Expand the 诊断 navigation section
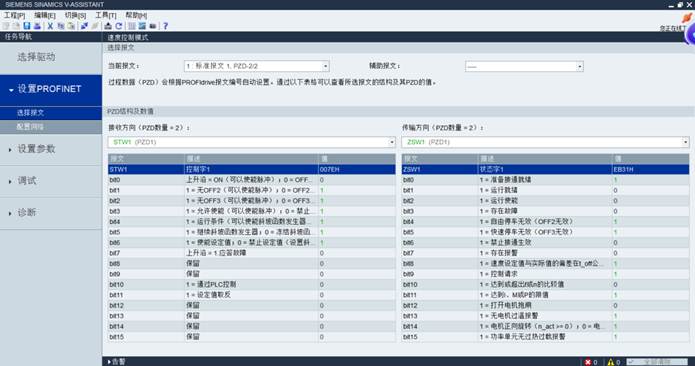 click(x=10, y=213)
